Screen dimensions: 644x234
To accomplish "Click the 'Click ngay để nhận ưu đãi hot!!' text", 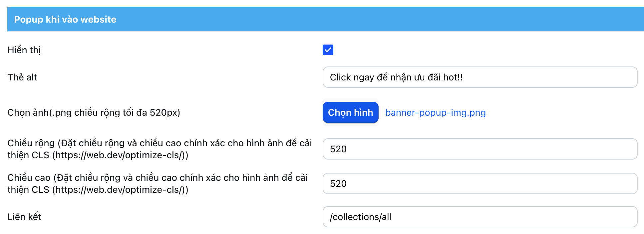I will pos(396,77).
